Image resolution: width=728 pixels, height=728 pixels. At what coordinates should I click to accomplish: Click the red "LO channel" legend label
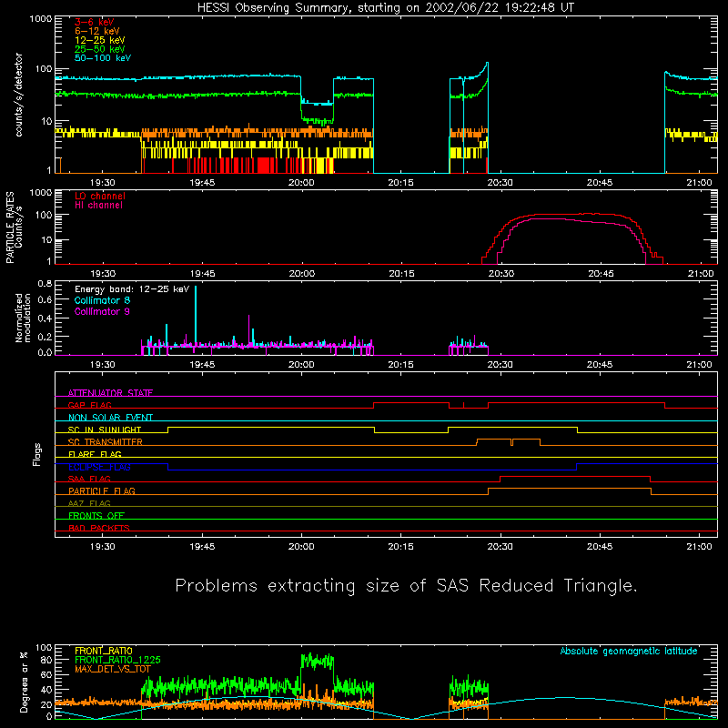(100, 196)
